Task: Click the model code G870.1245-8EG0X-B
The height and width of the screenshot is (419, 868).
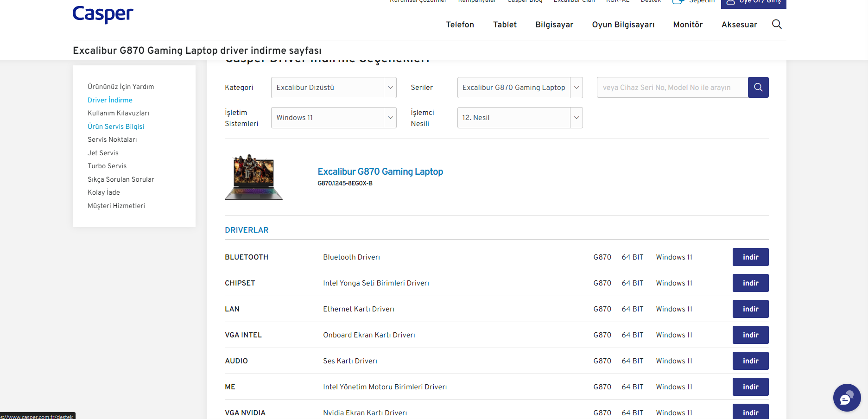Action: (x=345, y=184)
